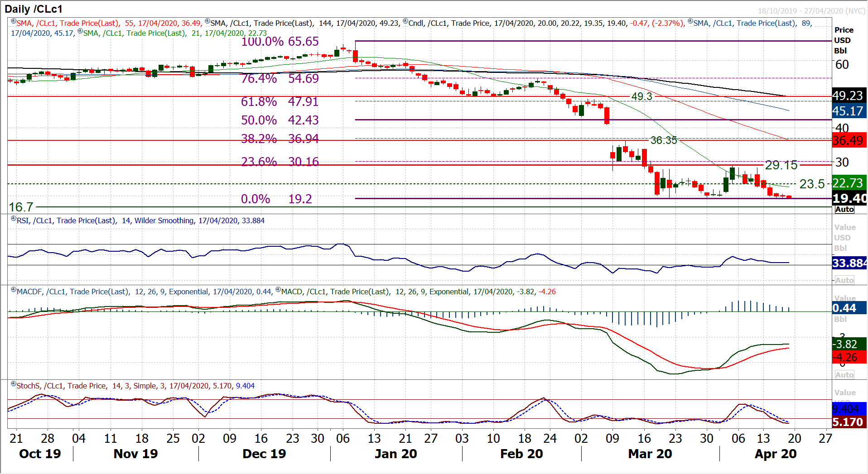Click the 33.884 RSI value label
The height and width of the screenshot is (474, 868).
click(849, 263)
